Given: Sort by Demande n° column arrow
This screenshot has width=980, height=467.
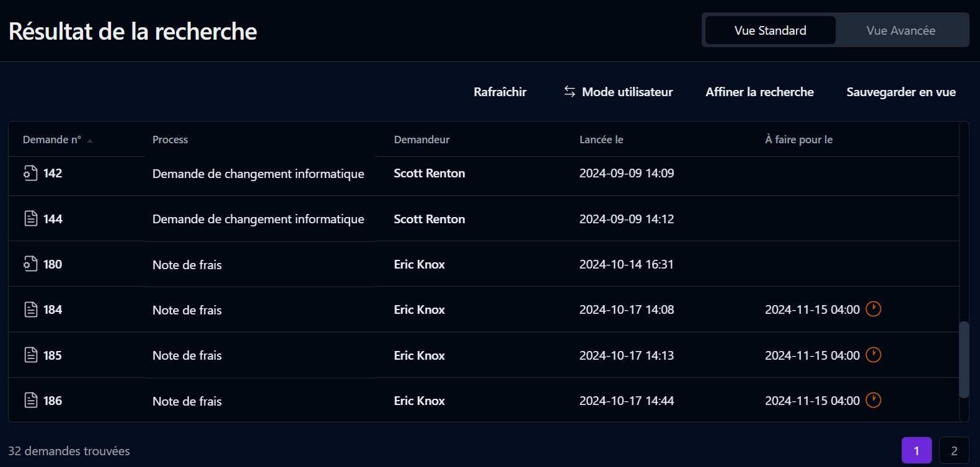Looking at the screenshot, I should pos(90,141).
